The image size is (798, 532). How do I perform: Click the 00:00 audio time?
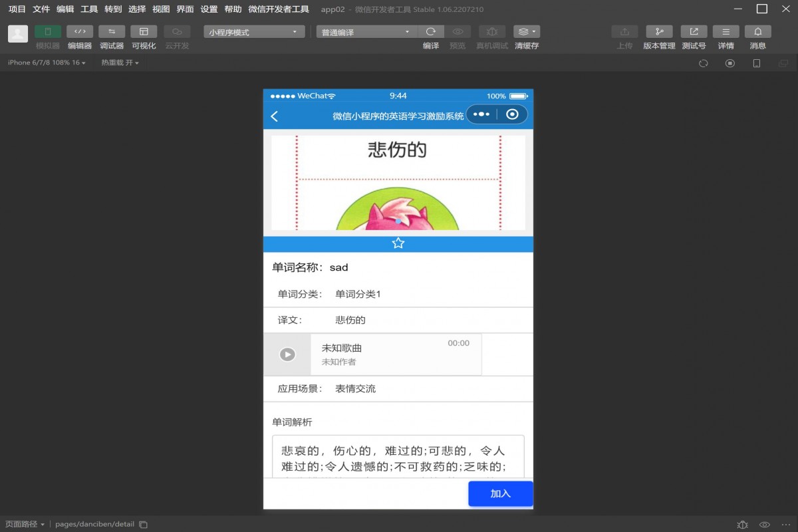[458, 343]
